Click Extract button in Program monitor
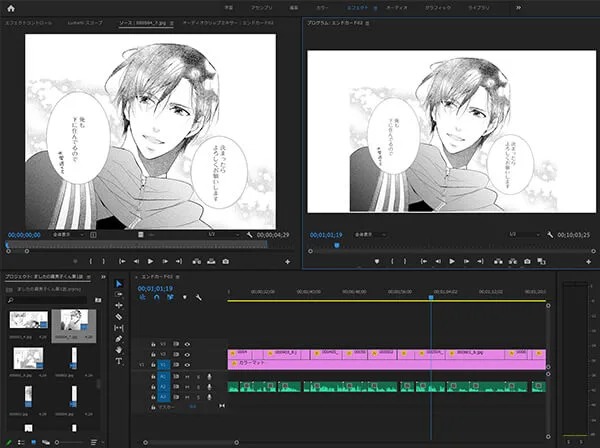 [x=513, y=261]
